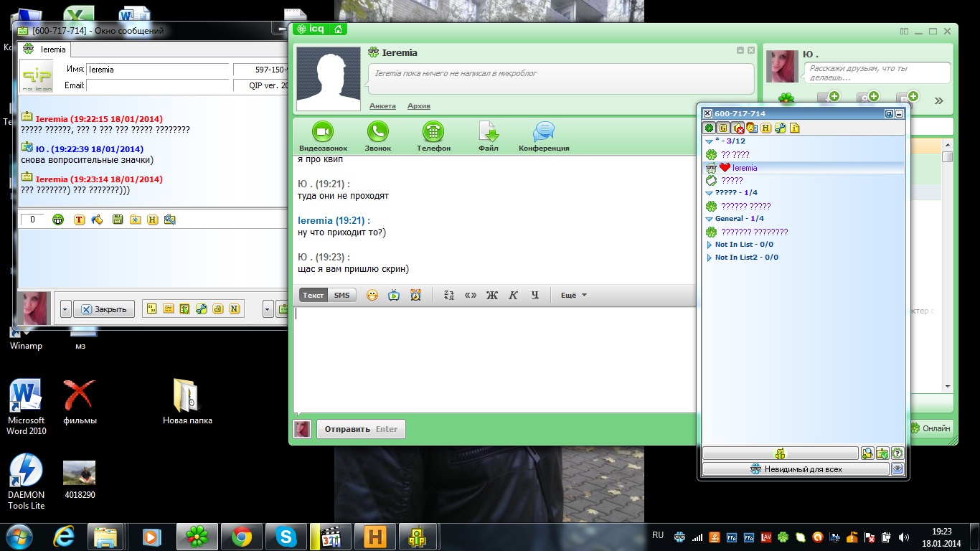Toggle italic К text formatting

point(513,295)
